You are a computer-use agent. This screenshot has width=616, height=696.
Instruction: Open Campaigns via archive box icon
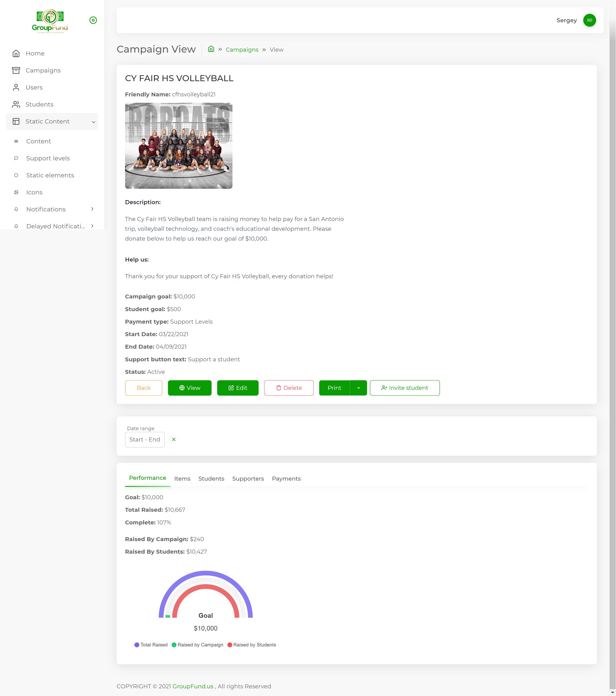click(x=16, y=71)
